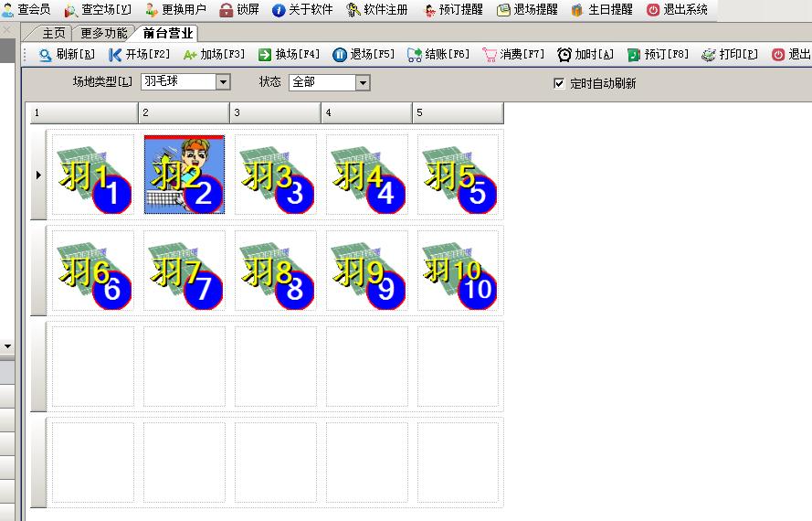Select occupied court 羽2

click(x=185, y=175)
